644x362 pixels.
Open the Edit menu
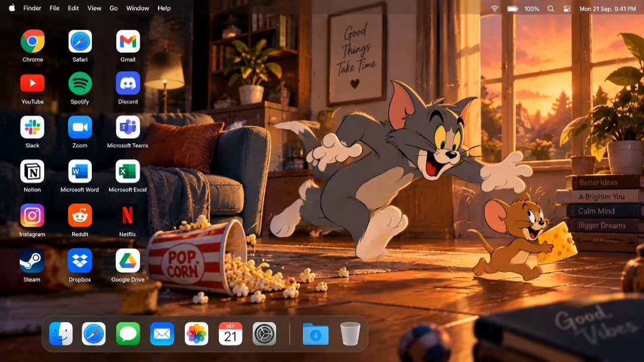click(x=73, y=8)
